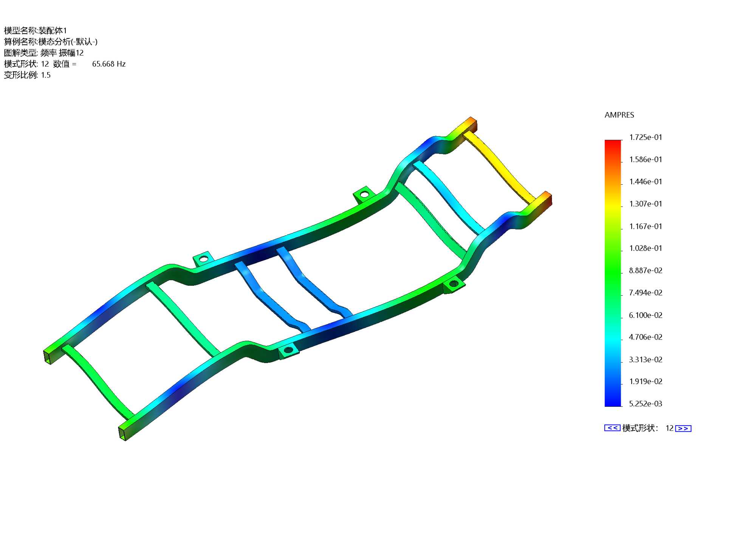756x534 pixels.
Task: Select the cyan crossmember near the yellow end
Action: [x=448, y=196]
